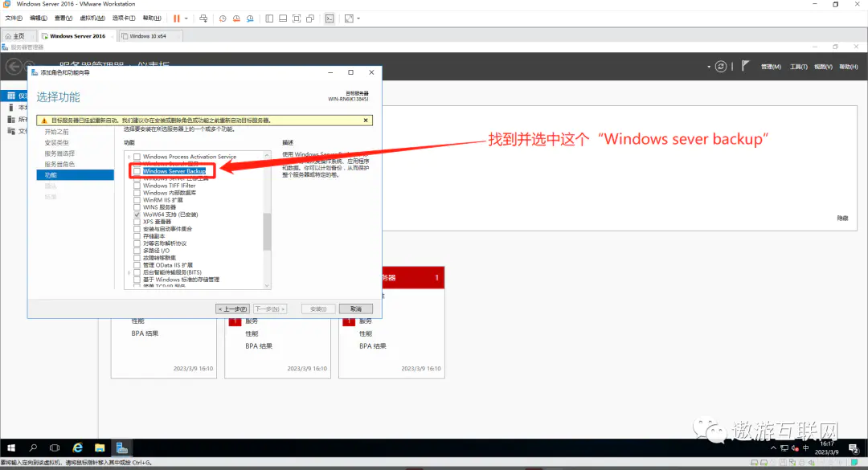Toggle the thumbnail bar icon in VMware toolbar
Screen dimensions: 868x470
tap(283, 18)
